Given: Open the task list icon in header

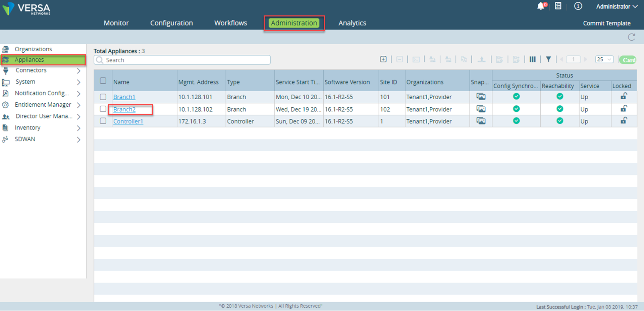Looking at the screenshot, I should click(558, 6).
